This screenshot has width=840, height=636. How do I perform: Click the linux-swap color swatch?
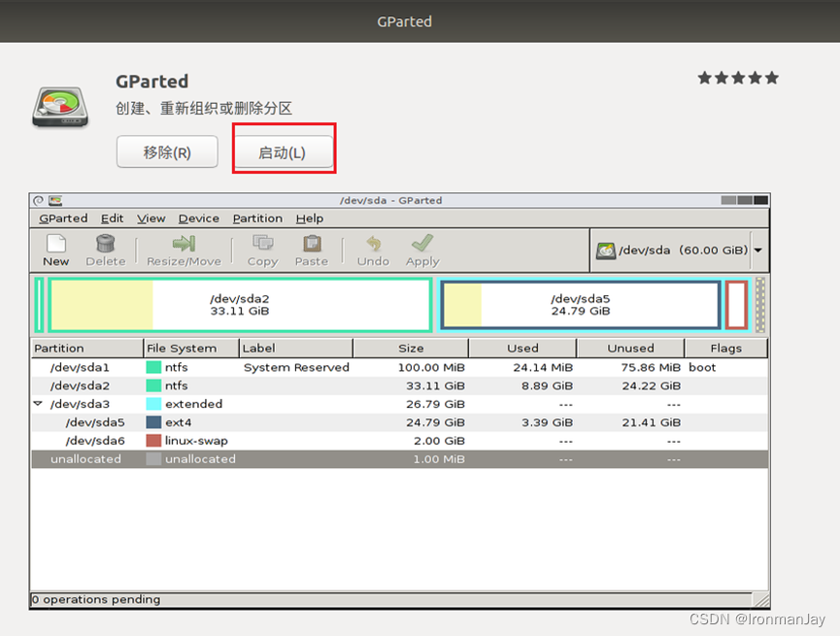(x=153, y=441)
